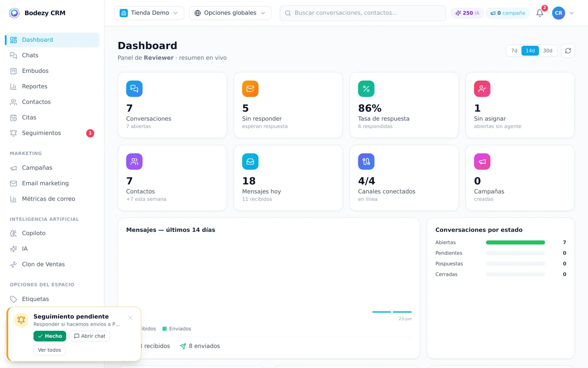
Task: Click the Abiertas green progress bar
Action: (515, 243)
